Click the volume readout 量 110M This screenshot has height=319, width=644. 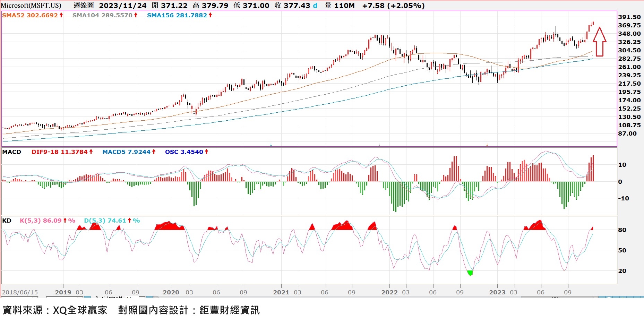(340, 6)
